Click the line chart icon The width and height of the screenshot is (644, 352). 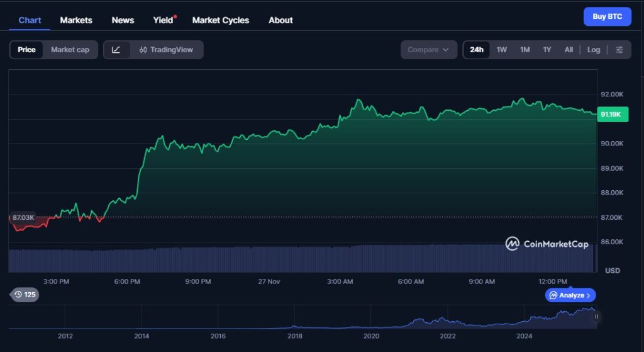coord(116,50)
